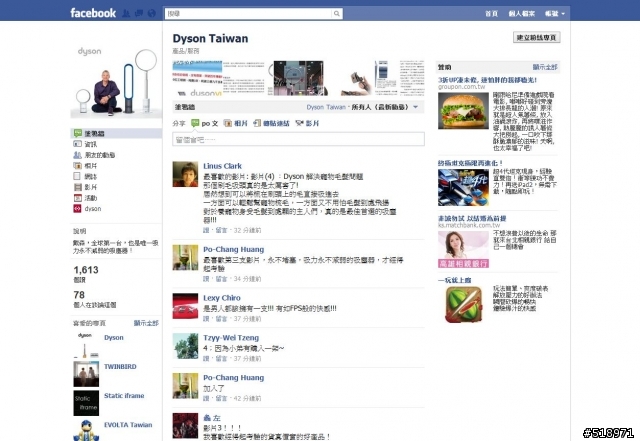Show all favorite pages link

click(146, 323)
